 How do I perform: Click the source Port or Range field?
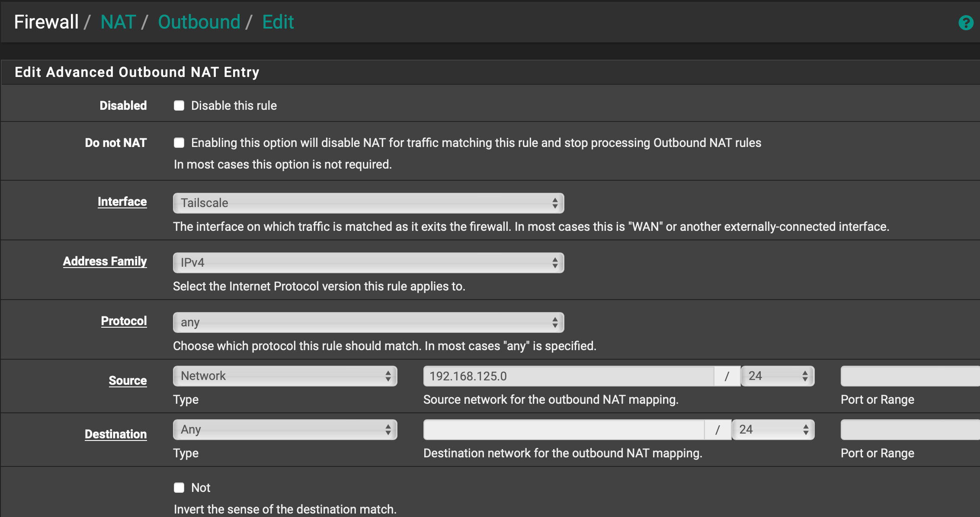(x=910, y=376)
